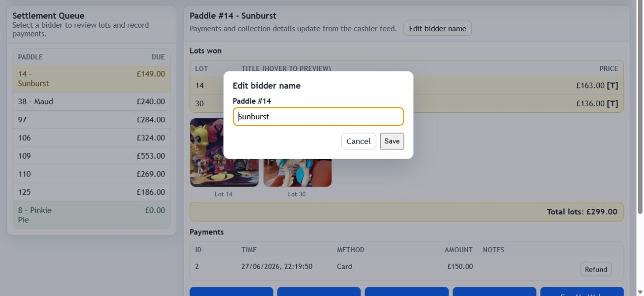Click Save in the Edit bidder name dialog
The image size is (644, 296).
(392, 141)
